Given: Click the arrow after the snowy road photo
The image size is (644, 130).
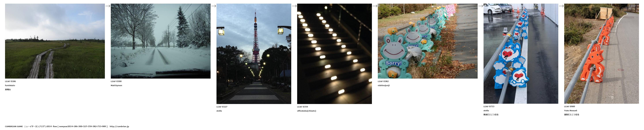Looking at the screenshot, I should (213, 6).
